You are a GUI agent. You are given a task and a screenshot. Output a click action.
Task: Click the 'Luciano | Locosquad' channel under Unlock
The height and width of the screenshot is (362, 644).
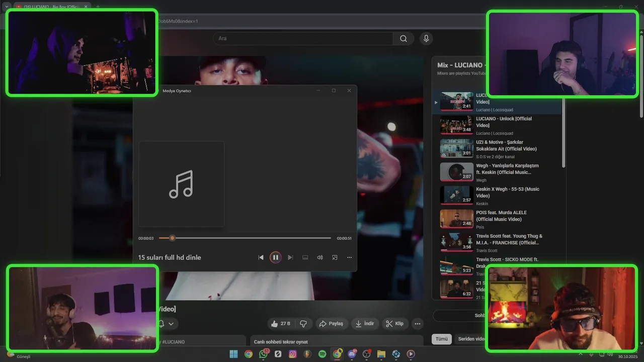[x=495, y=133]
